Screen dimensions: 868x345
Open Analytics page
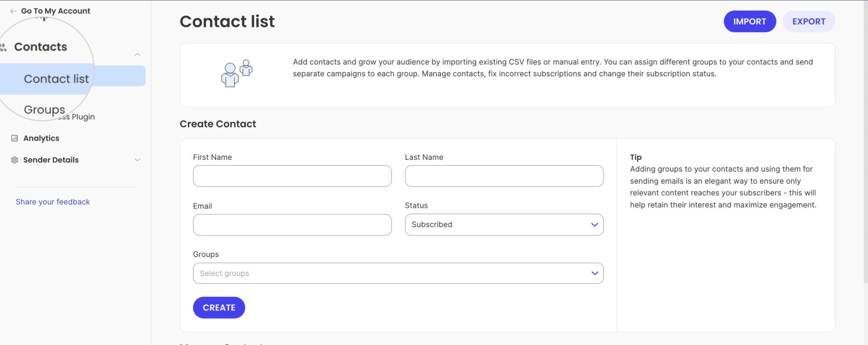41,138
